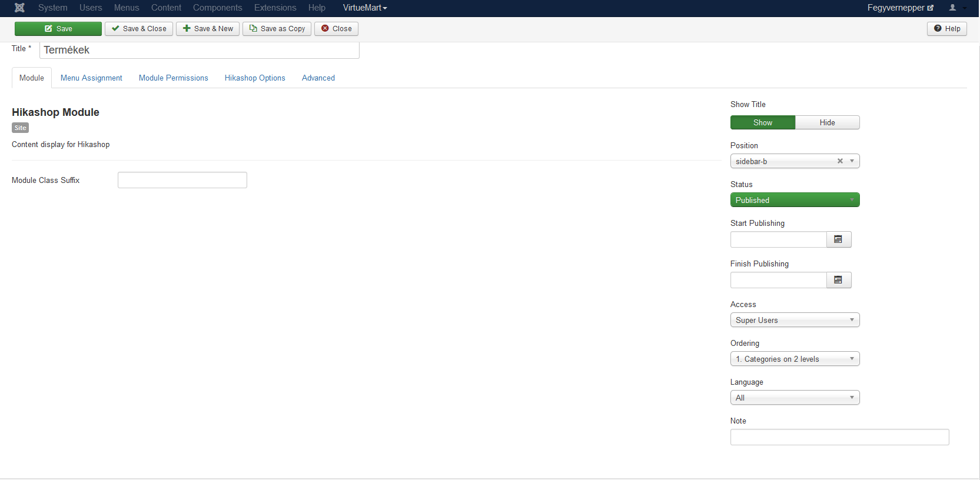Switch to the Advanced tab

click(318, 78)
